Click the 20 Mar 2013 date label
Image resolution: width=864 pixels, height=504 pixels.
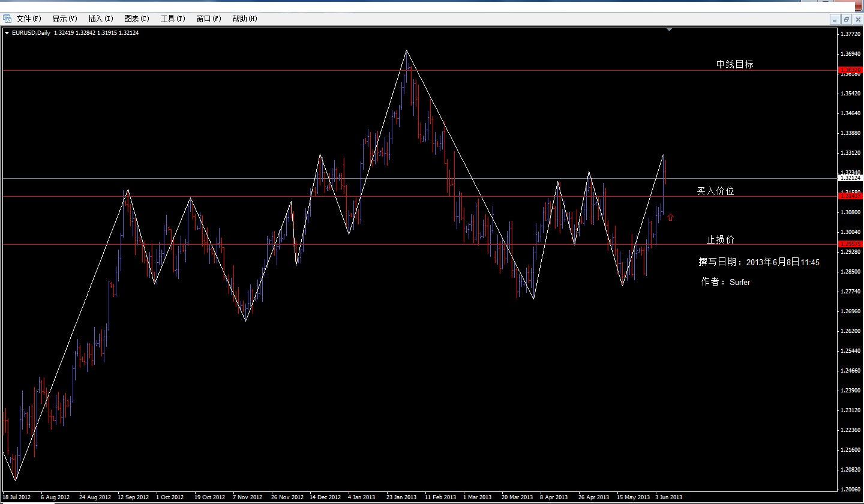click(x=517, y=497)
